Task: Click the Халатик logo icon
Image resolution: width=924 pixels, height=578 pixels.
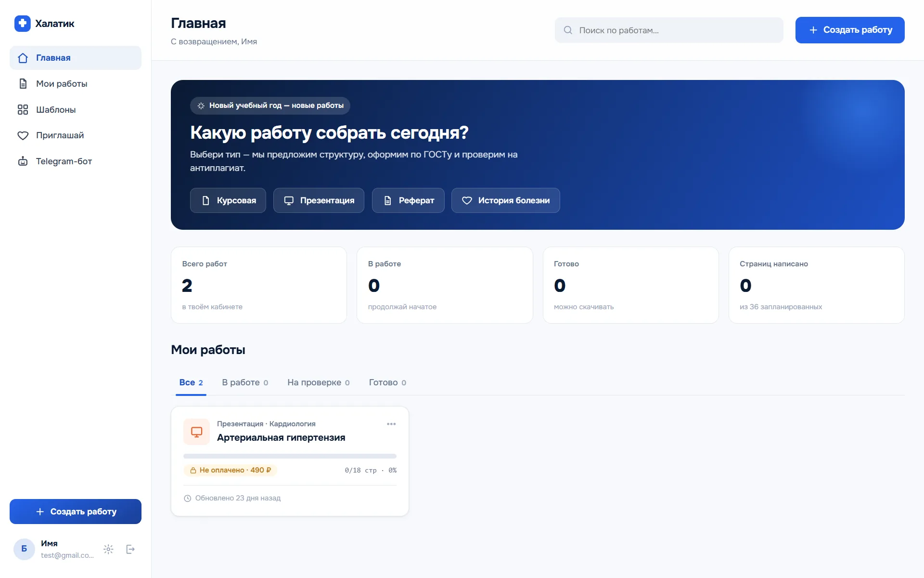Action: tap(22, 23)
